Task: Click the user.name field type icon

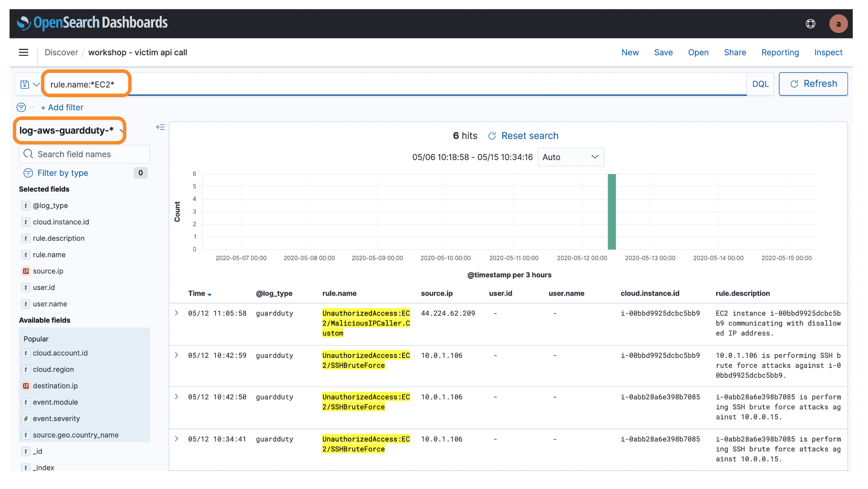Action: click(26, 304)
